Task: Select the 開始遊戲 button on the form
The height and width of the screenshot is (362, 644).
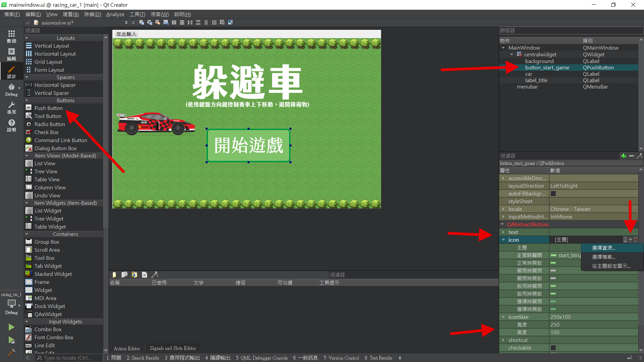Action: (x=248, y=145)
